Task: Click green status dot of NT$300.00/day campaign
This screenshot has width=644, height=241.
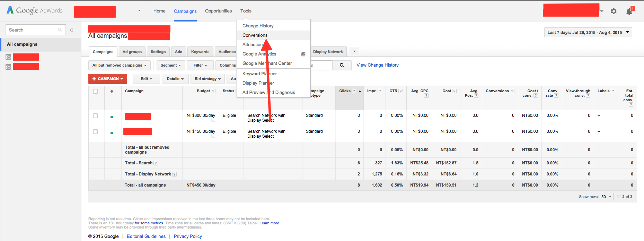Action: pyautogui.click(x=112, y=117)
